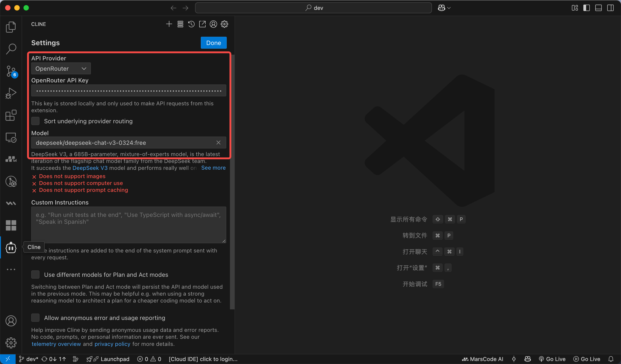The height and width of the screenshot is (364, 621).
Task: Open Run and Debug view
Action: pyautogui.click(x=11, y=93)
